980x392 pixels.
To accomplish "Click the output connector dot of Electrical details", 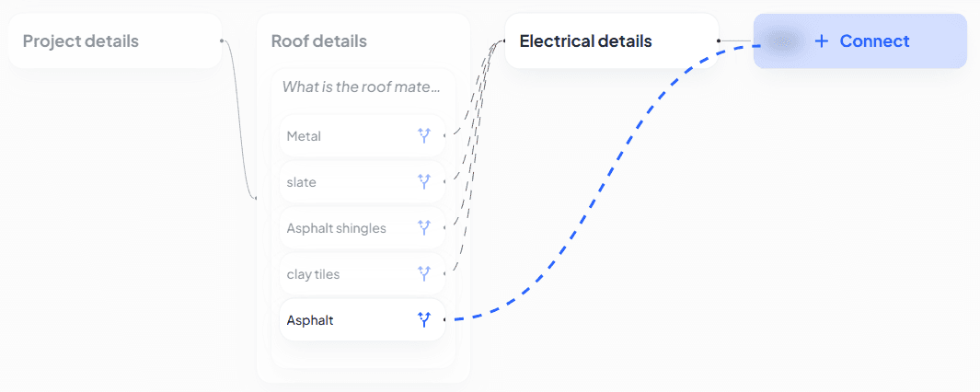I will (x=719, y=40).
